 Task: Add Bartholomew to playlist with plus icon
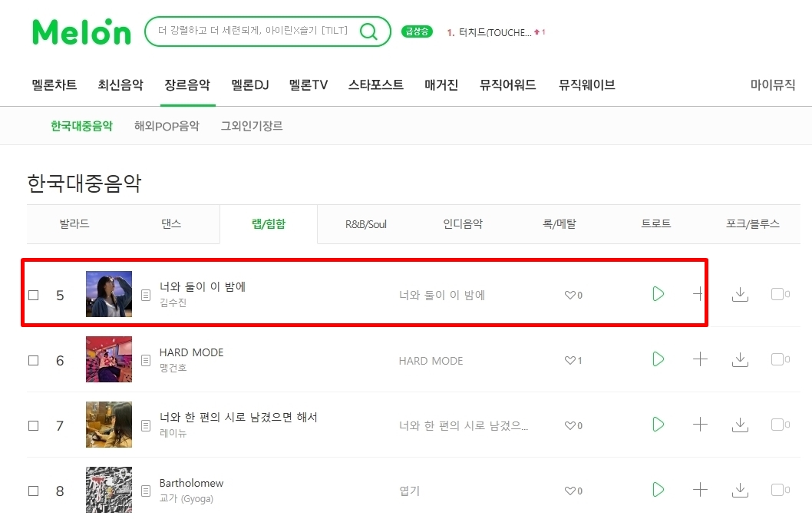click(700, 490)
